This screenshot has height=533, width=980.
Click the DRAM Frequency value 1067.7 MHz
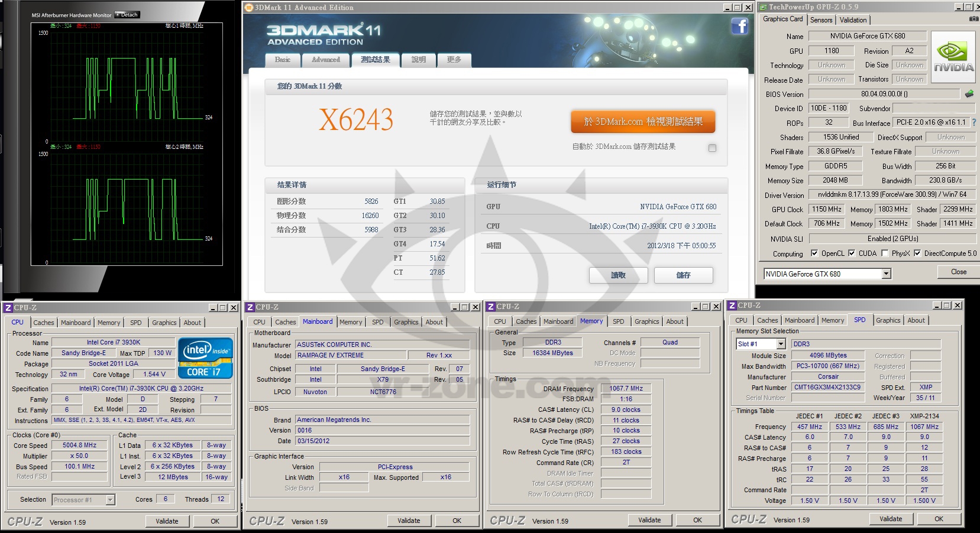[626, 388]
